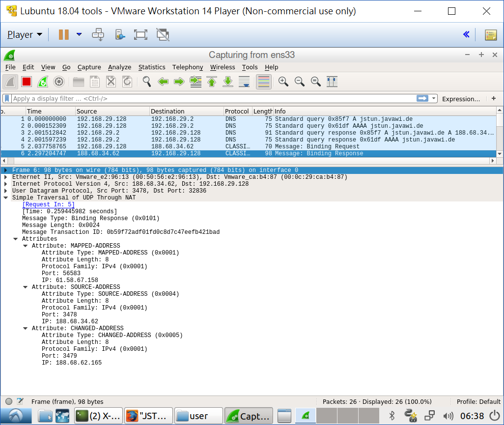
Task: Click the close capture file icon
Action: 111,82
